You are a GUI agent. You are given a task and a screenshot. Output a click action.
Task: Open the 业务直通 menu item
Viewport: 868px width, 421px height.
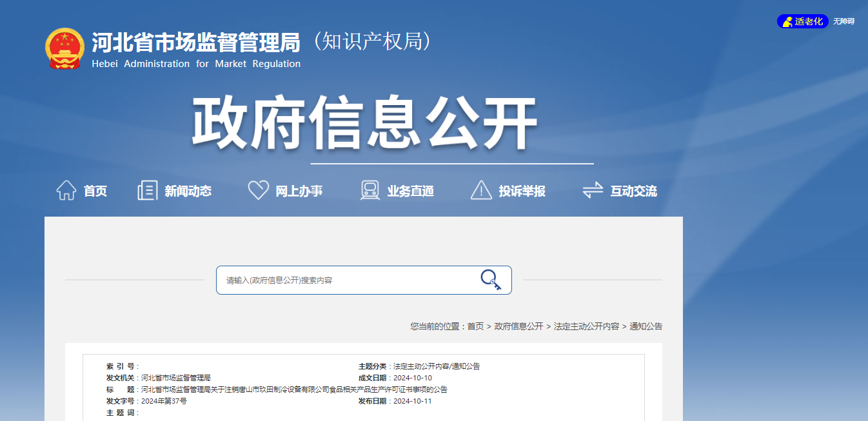410,191
